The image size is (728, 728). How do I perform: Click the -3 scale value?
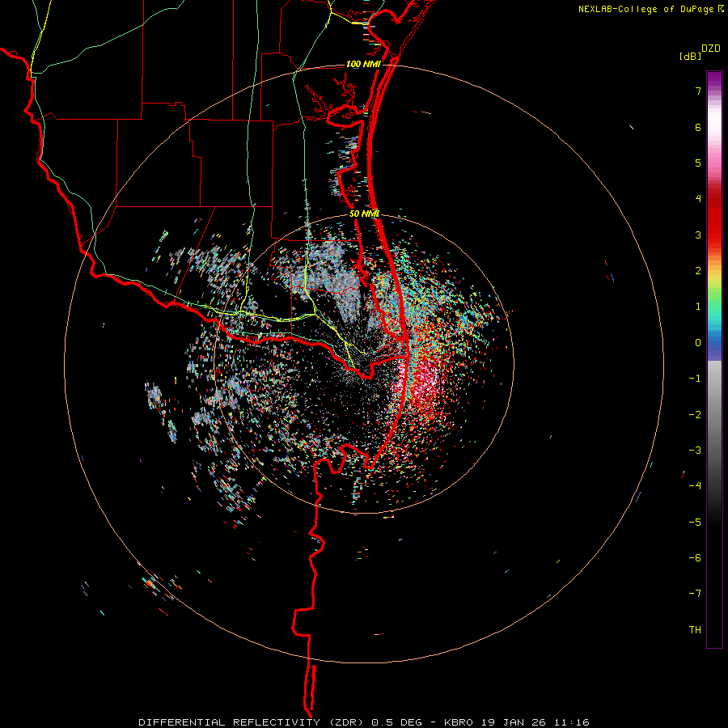(695, 450)
